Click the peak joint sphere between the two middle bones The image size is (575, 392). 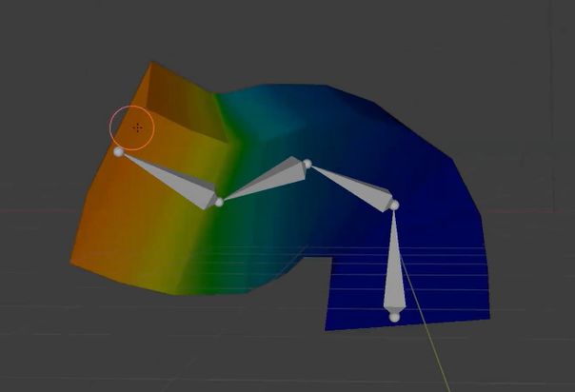[307, 164]
